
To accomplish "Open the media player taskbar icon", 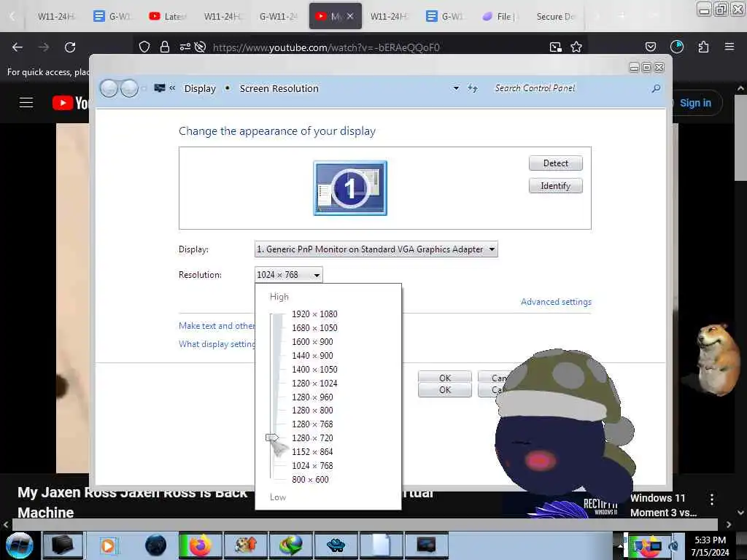I will coord(108,545).
